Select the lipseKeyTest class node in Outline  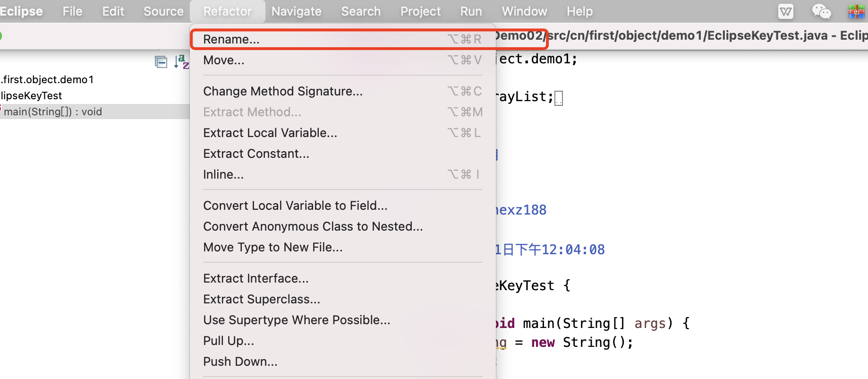point(31,95)
